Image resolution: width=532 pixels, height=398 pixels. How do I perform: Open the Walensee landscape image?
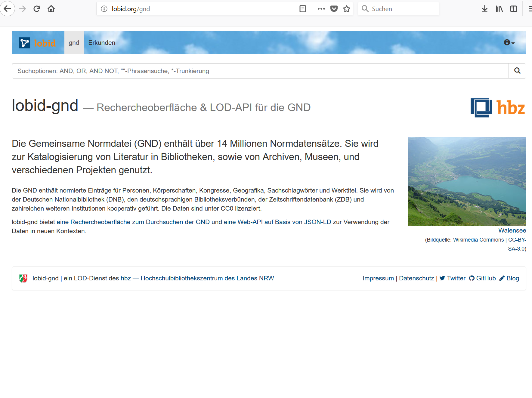coord(467,181)
